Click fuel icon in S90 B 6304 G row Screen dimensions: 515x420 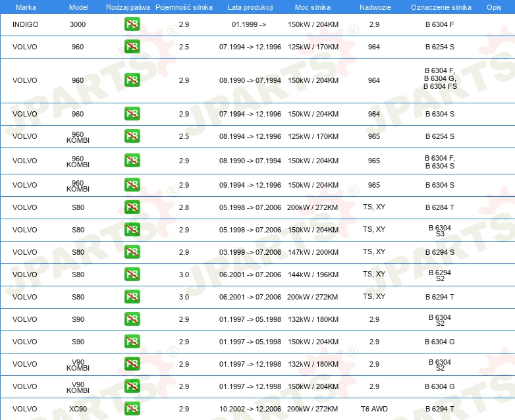point(132,341)
